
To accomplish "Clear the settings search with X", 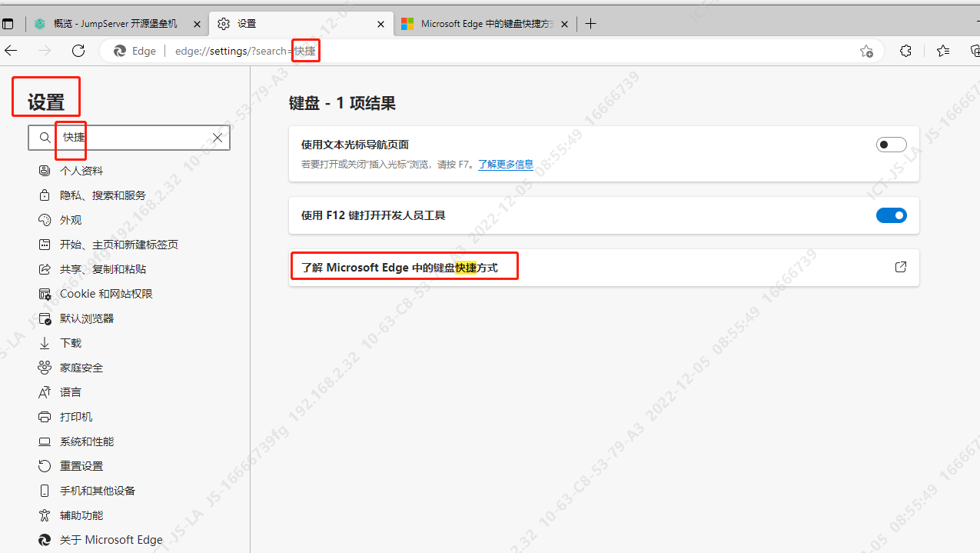I will click(x=218, y=138).
